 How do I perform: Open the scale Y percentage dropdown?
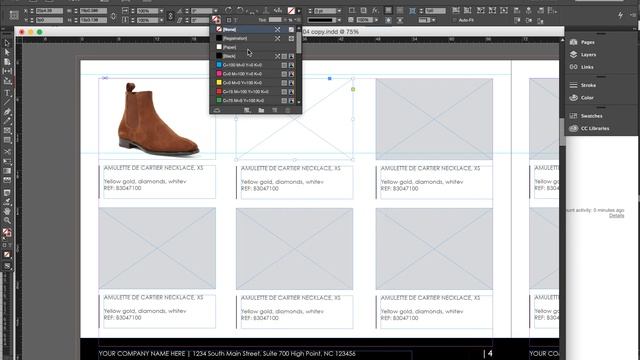pos(162,20)
